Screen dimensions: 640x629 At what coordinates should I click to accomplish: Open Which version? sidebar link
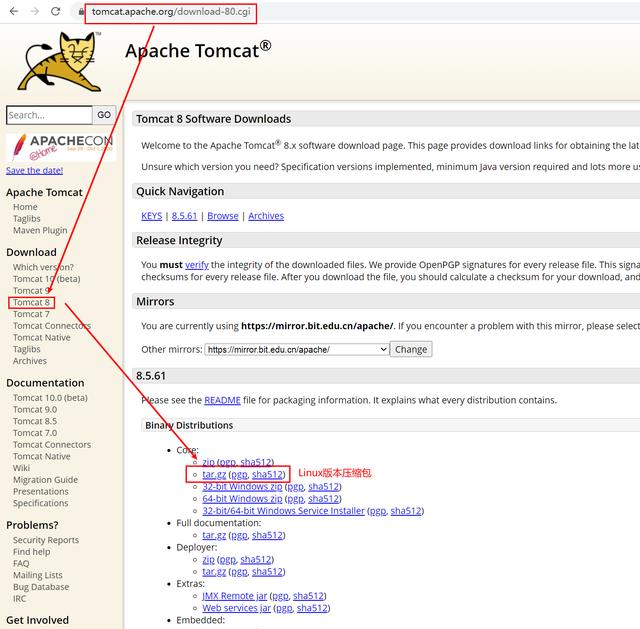tap(43, 267)
